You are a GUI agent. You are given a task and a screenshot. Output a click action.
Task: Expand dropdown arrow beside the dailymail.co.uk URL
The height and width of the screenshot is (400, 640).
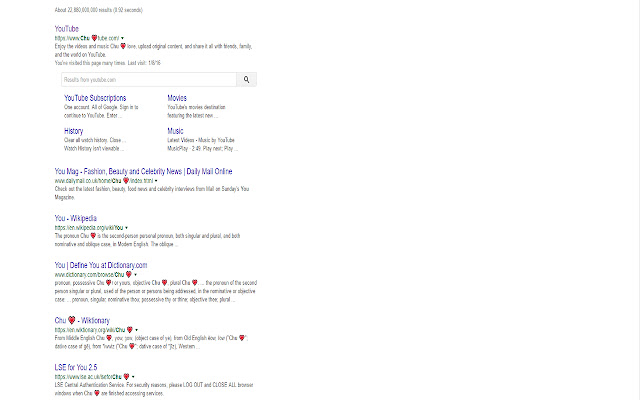point(156,181)
